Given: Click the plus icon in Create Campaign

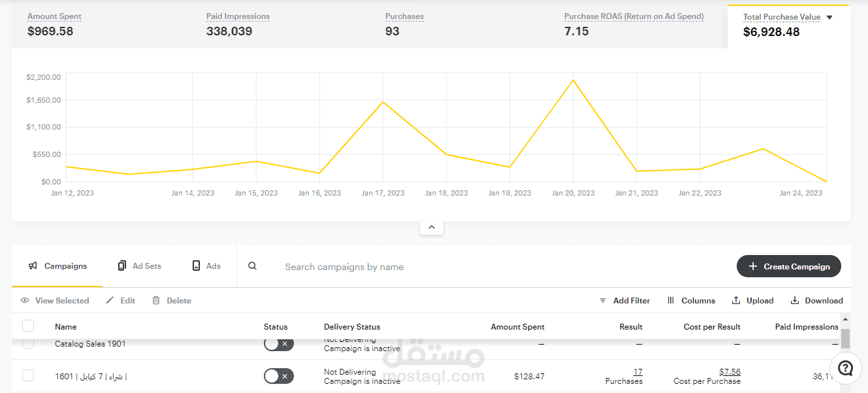Looking at the screenshot, I should [753, 266].
